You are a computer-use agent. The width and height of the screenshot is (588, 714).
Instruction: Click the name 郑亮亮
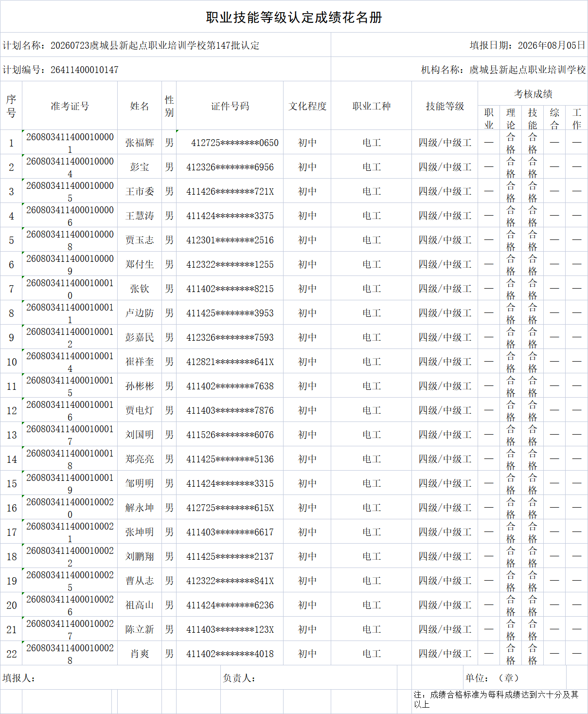pos(140,459)
